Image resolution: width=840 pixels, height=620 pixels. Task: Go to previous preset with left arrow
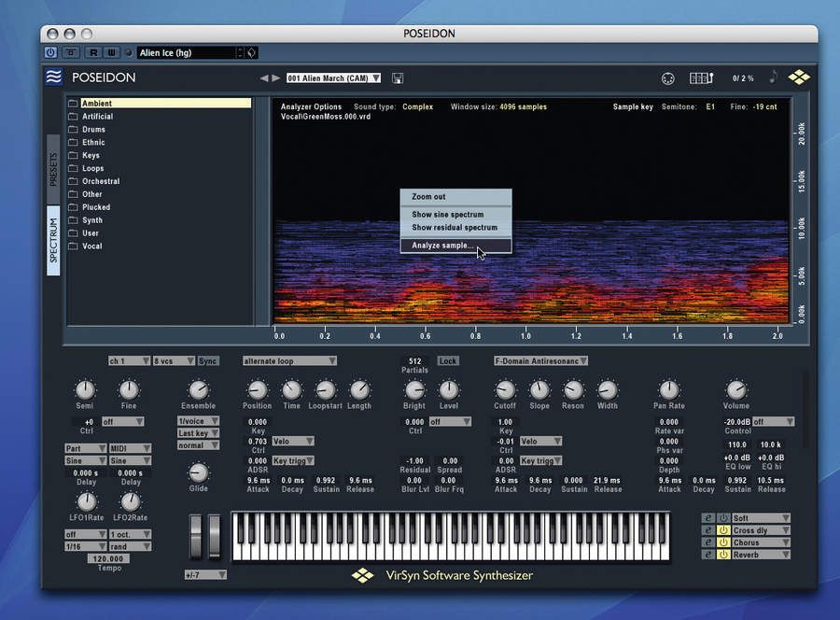(x=263, y=78)
